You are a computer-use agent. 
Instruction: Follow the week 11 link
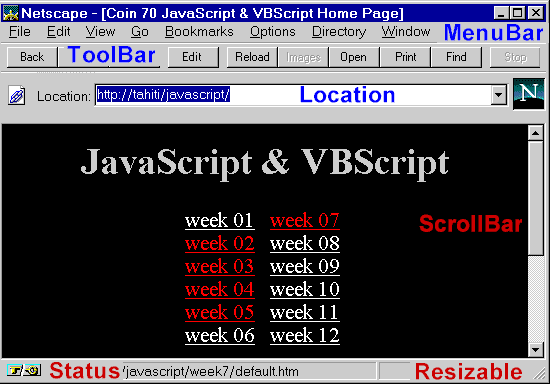coord(305,313)
